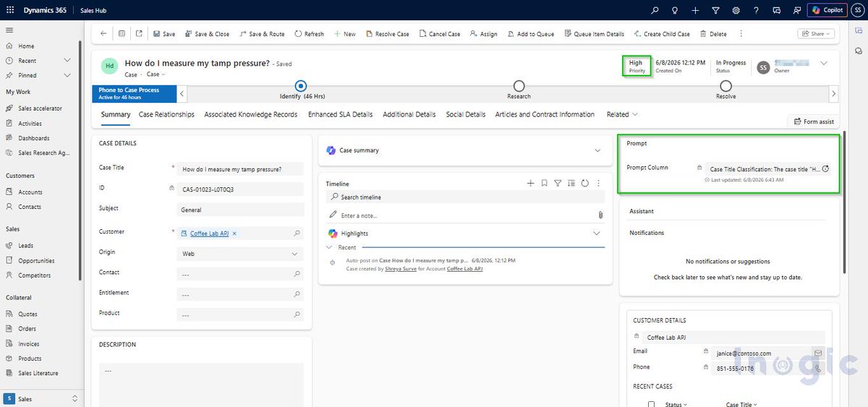The image size is (868, 407).
Task: Go back with the arrow icon
Action: pos(103,33)
